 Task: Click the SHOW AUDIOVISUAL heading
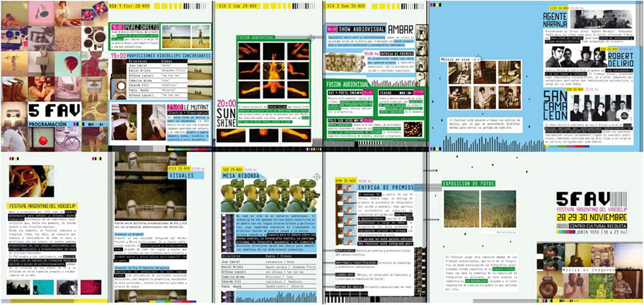click(x=362, y=29)
